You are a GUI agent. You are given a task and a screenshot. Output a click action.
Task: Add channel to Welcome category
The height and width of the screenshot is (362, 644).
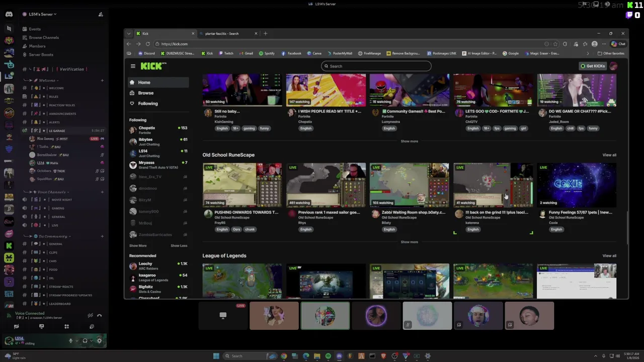pos(102,80)
